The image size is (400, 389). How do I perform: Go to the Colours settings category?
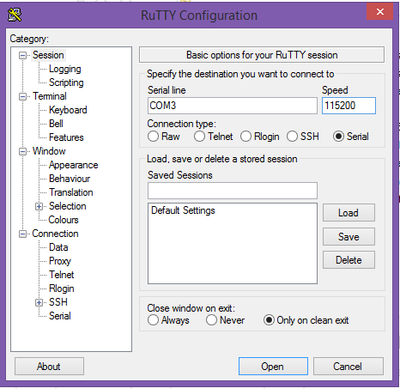coord(63,220)
